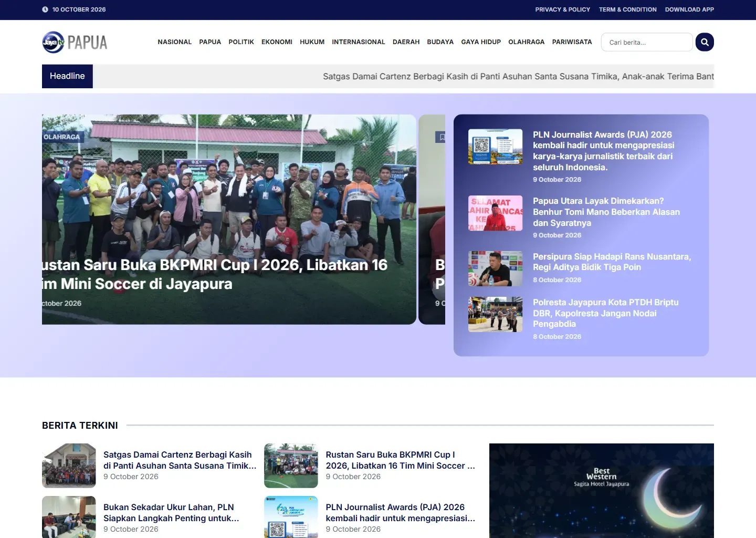756x538 pixels.
Task: Open the Jaya TV Papua logo
Action: pyautogui.click(x=75, y=42)
